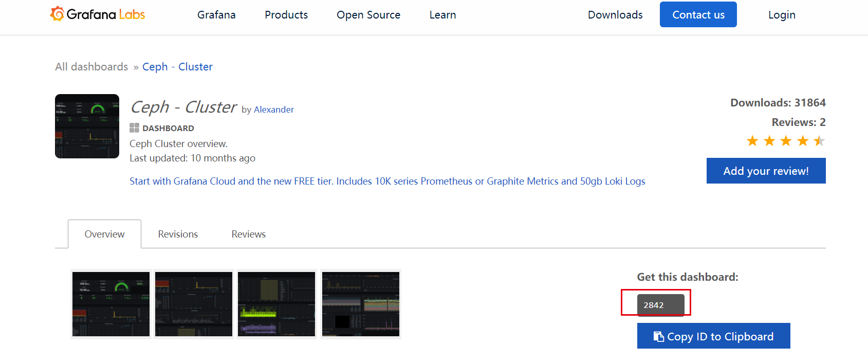Click the Add your review! button
The height and width of the screenshot is (363, 868).
pos(766,171)
